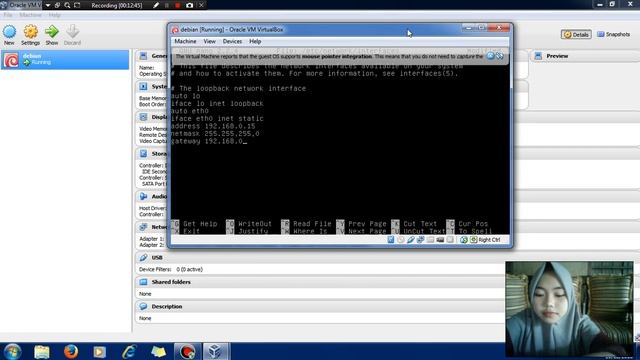This screenshot has height=360, width=640.
Task: Click the 'iface lo inet loopback' line
Action: pyautogui.click(x=217, y=104)
